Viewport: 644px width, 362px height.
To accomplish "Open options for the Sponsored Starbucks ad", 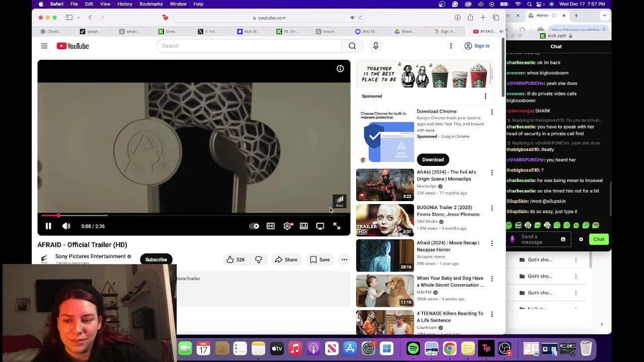I will coord(486,96).
